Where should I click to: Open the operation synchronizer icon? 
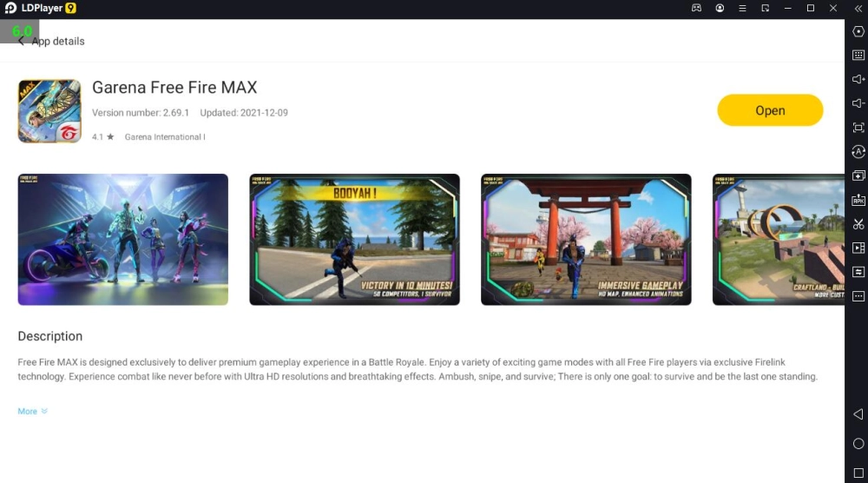[858, 272]
